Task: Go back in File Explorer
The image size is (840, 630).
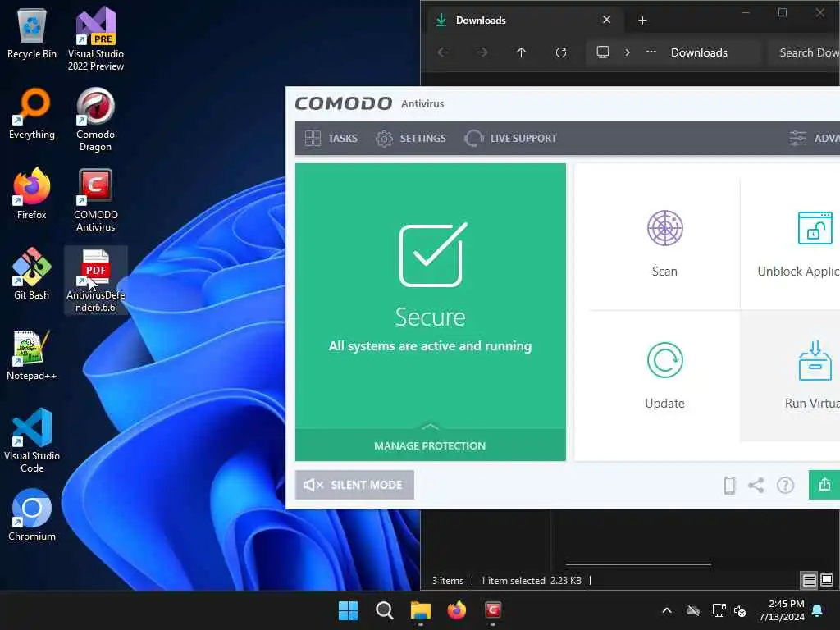Action: point(442,52)
